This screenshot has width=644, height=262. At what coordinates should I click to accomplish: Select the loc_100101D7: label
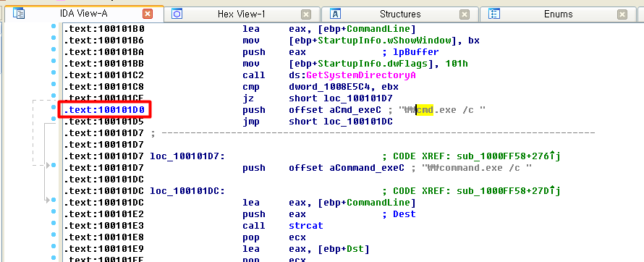(187, 156)
